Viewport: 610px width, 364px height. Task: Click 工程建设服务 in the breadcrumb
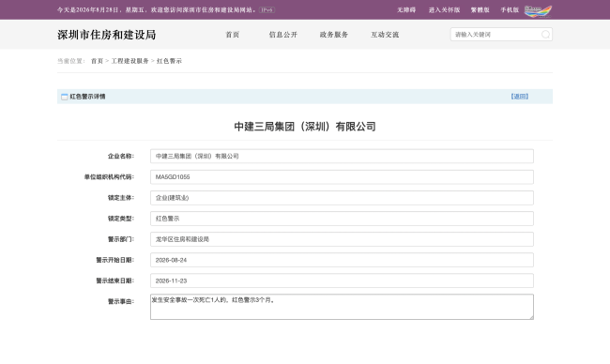click(x=130, y=61)
